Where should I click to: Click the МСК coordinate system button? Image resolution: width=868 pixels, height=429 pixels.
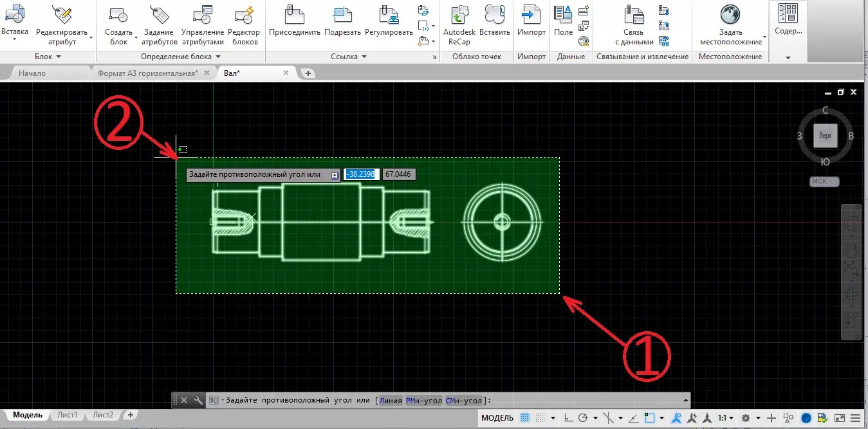click(x=824, y=181)
